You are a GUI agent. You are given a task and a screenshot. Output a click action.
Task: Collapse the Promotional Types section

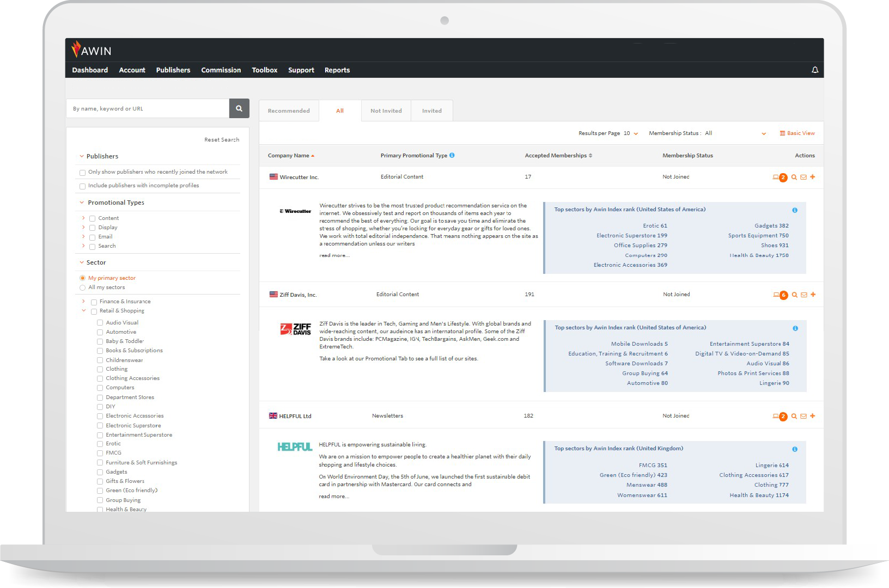82,203
